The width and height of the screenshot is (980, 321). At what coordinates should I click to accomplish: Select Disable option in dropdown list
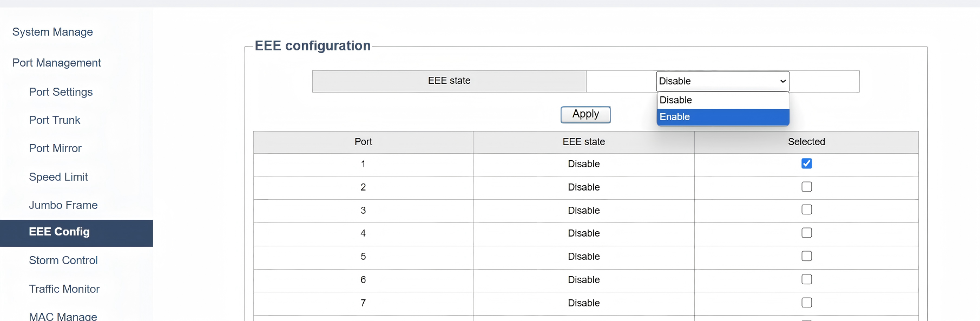pos(722,100)
